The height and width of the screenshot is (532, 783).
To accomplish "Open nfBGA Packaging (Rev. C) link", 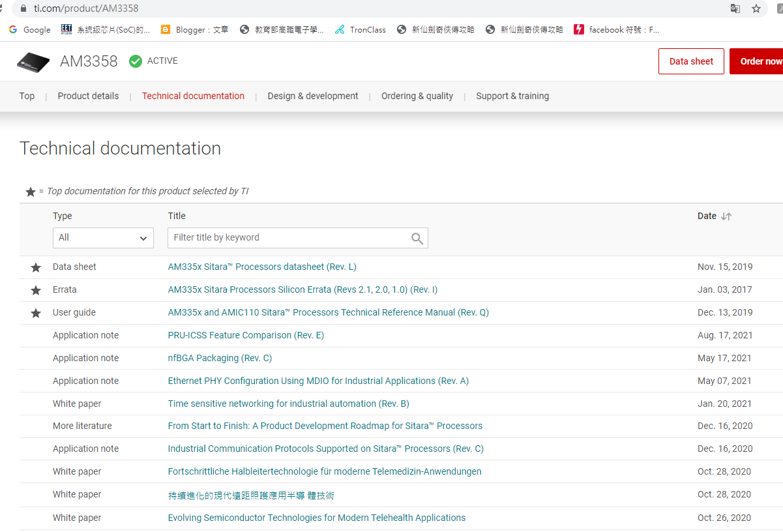I will pos(220,358).
